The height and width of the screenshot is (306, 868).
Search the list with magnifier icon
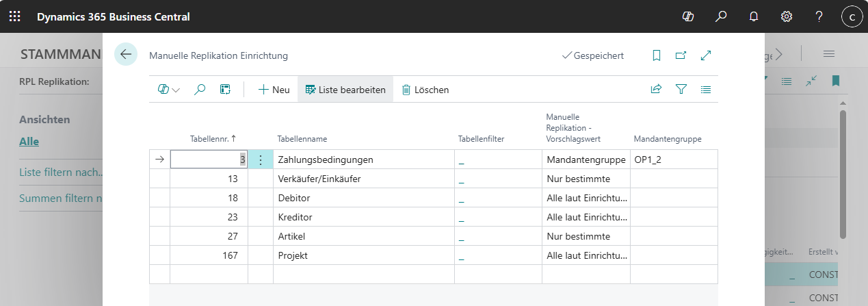click(200, 90)
